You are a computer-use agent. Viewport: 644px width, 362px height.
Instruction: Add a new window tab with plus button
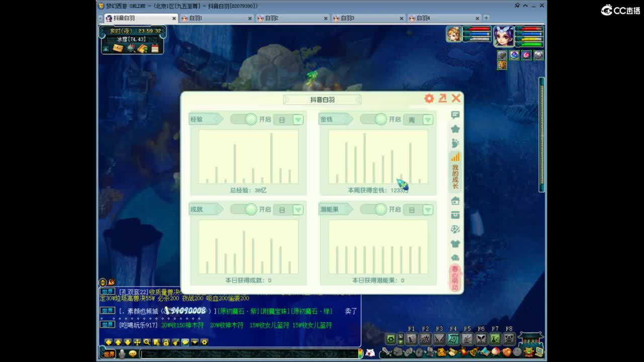click(486, 18)
